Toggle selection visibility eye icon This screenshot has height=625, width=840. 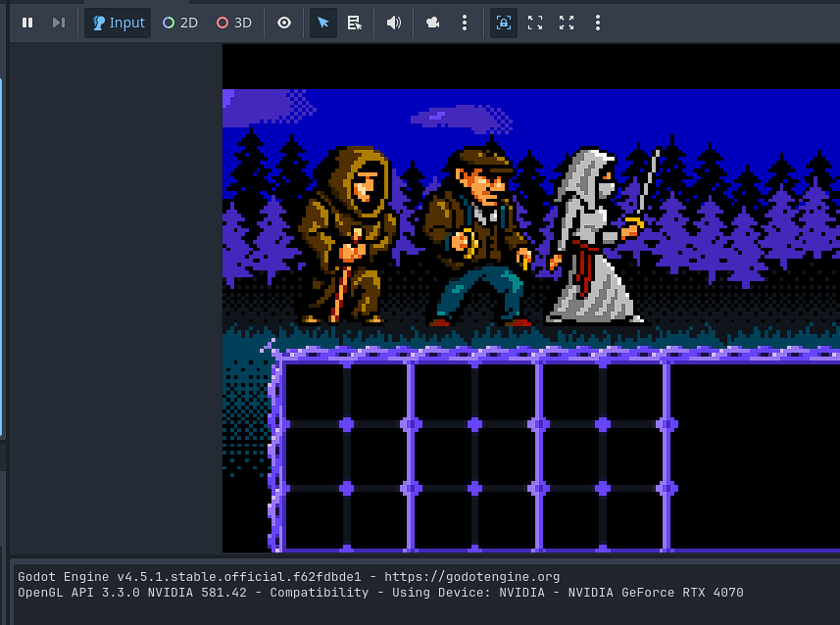coord(284,23)
